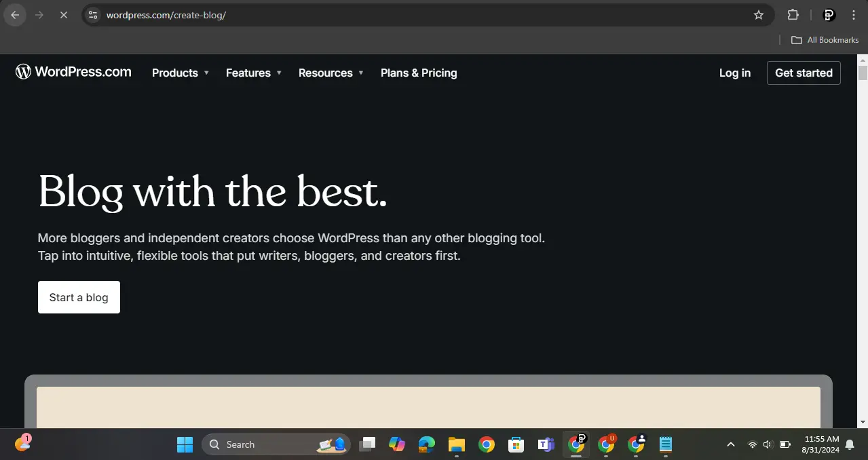Open the Chrome three-dot menu

point(854,15)
